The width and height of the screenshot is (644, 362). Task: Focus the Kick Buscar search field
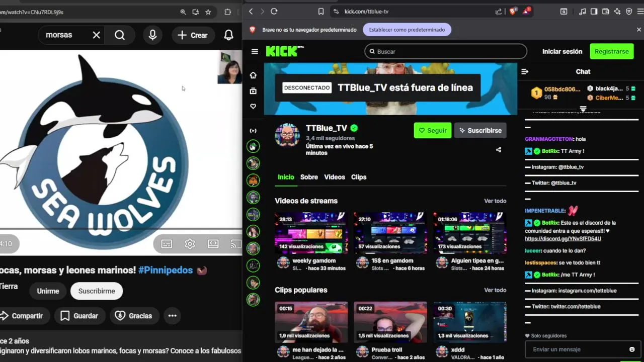coord(446,51)
